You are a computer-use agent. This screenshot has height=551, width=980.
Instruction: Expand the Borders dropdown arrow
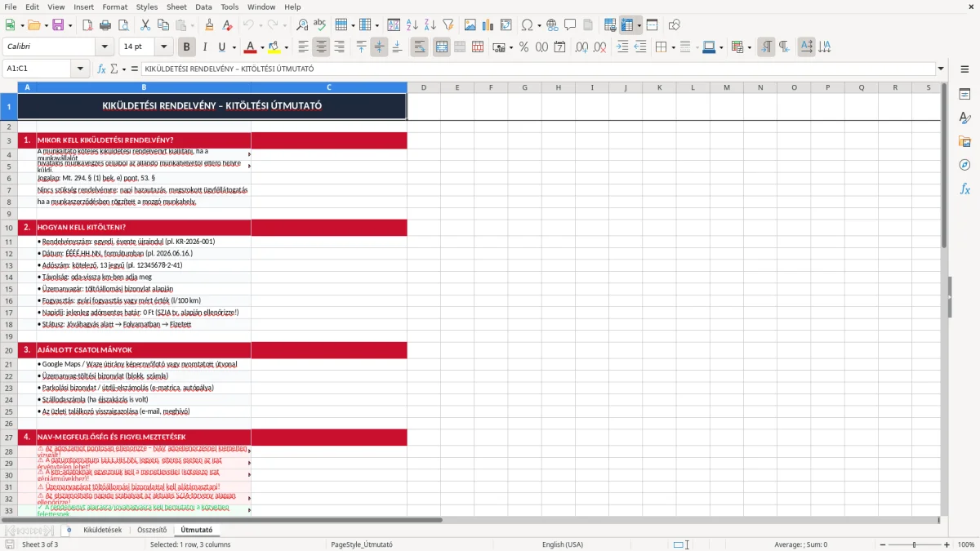pos(673,47)
